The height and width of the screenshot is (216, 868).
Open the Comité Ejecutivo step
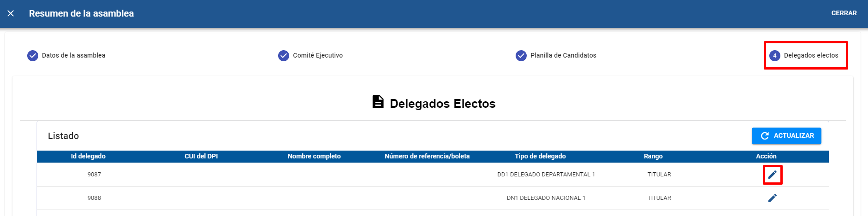pos(318,55)
